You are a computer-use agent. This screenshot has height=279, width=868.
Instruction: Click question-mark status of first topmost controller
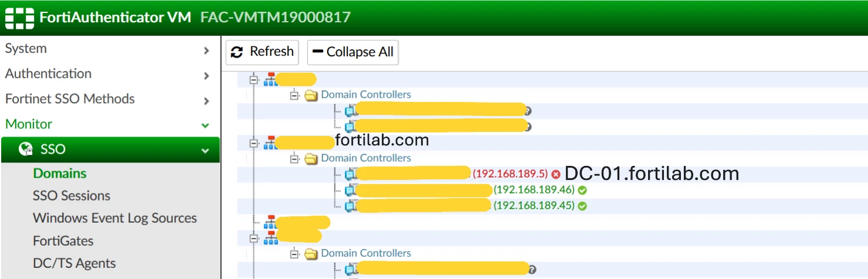pos(528,110)
